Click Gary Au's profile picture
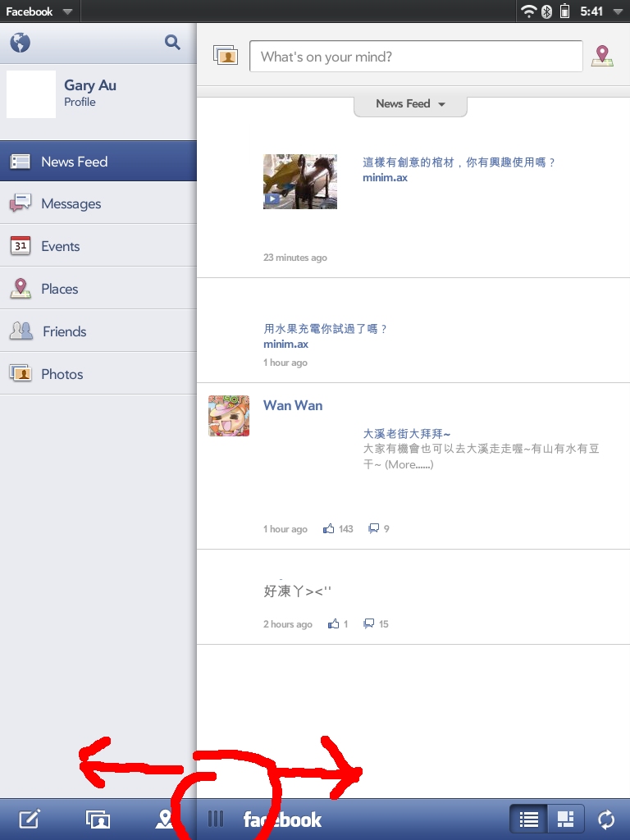 [x=31, y=94]
